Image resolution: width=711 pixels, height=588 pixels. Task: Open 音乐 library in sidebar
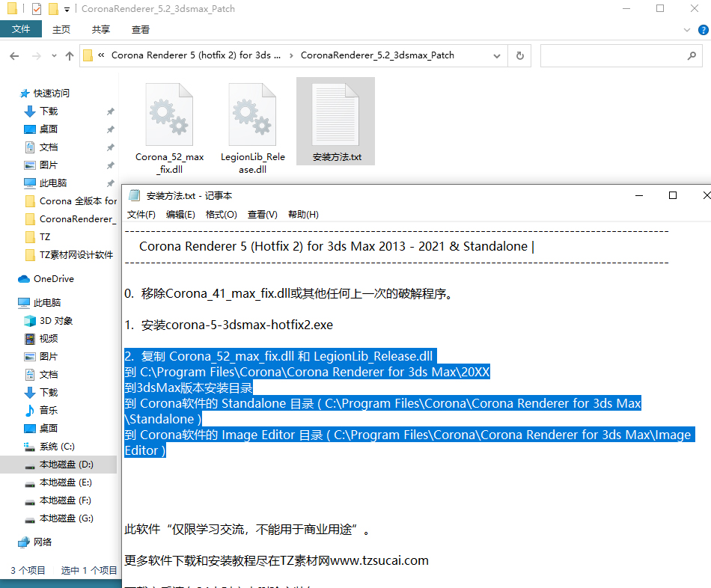pos(49,410)
